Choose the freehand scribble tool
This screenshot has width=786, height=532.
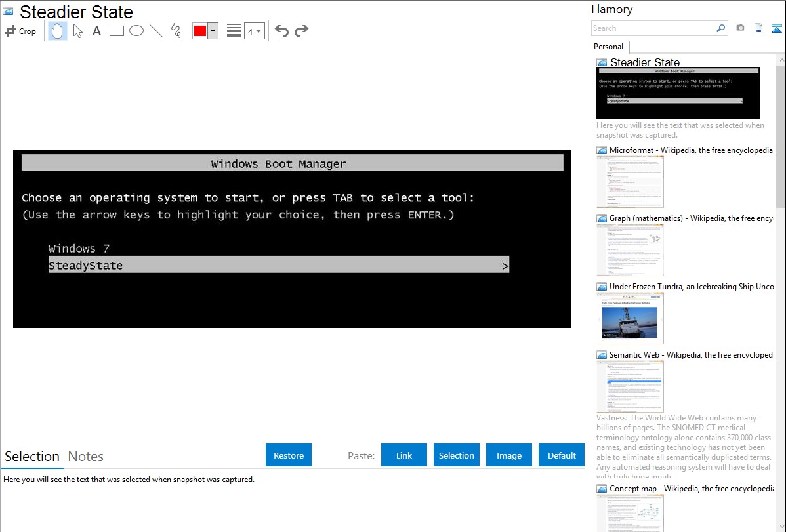pos(176,31)
